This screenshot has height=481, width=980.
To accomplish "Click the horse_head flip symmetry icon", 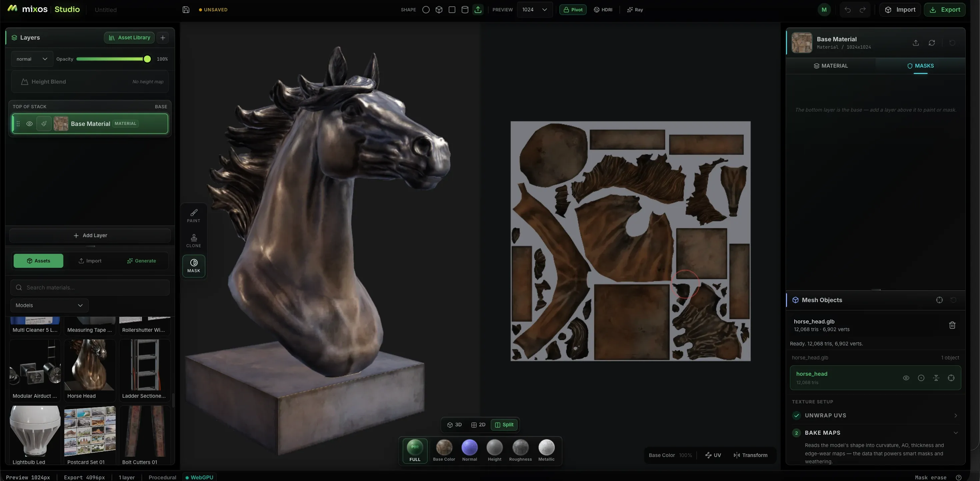I will (936, 378).
